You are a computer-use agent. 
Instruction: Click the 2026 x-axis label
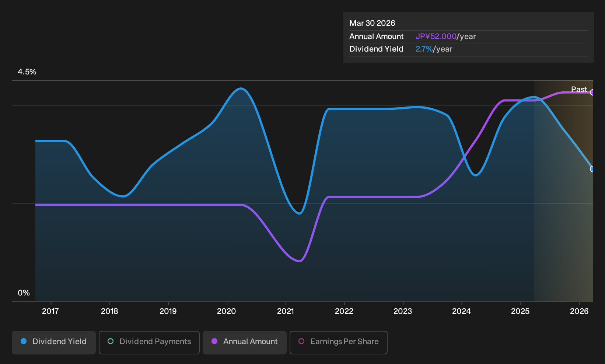tap(579, 311)
